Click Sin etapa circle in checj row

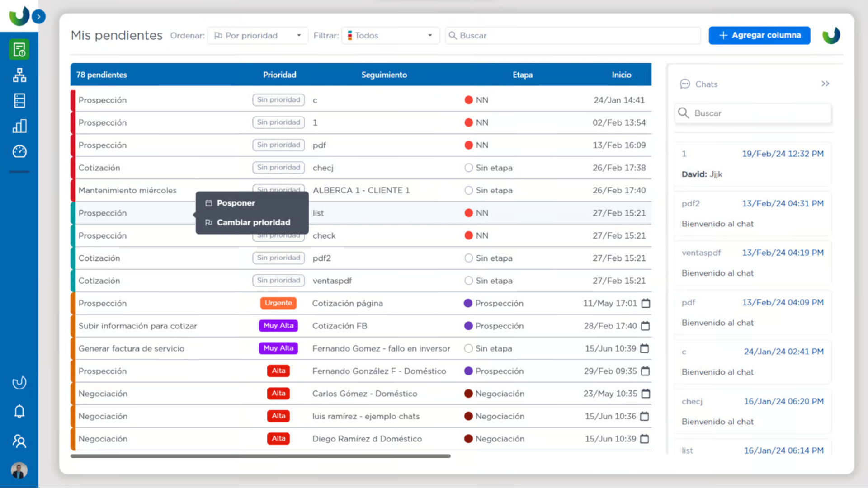pos(469,168)
